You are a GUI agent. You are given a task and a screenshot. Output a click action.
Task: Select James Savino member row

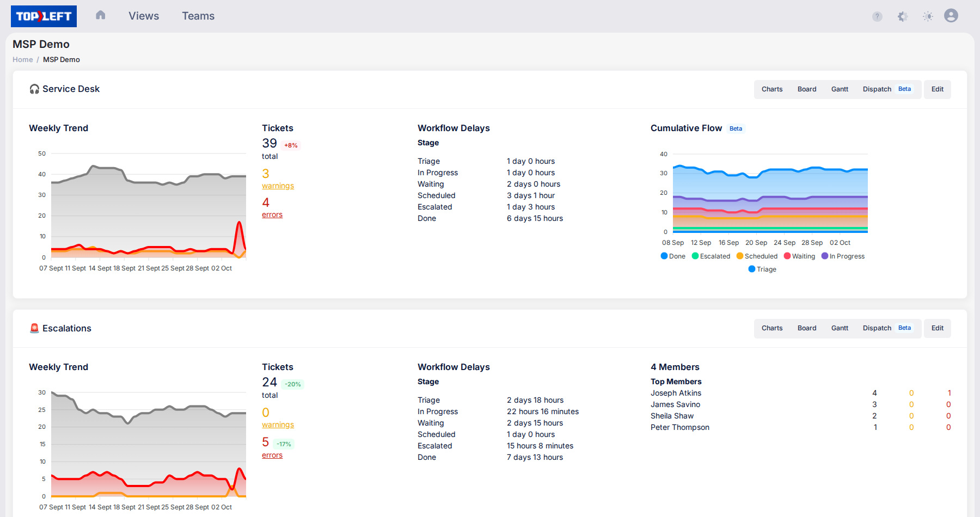click(801, 404)
